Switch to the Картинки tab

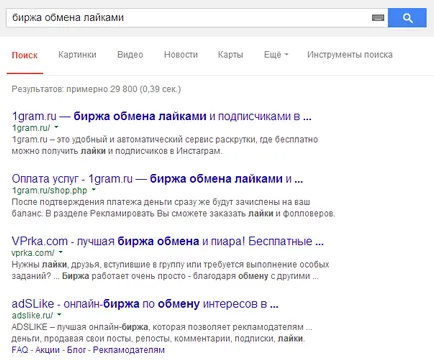[x=77, y=55]
